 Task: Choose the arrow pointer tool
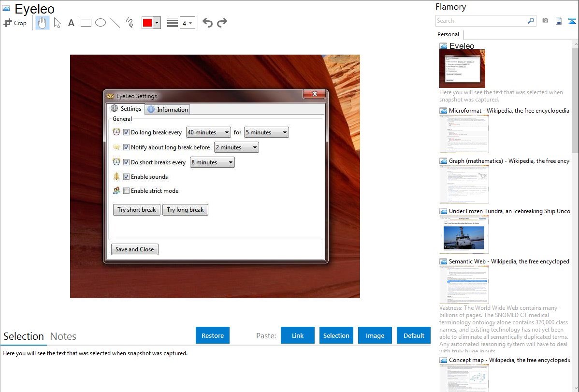tap(57, 23)
